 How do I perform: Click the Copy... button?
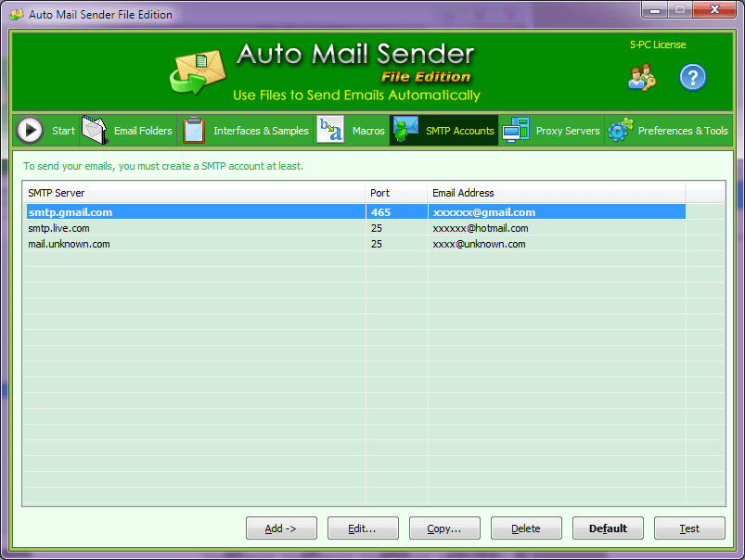[444, 528]
